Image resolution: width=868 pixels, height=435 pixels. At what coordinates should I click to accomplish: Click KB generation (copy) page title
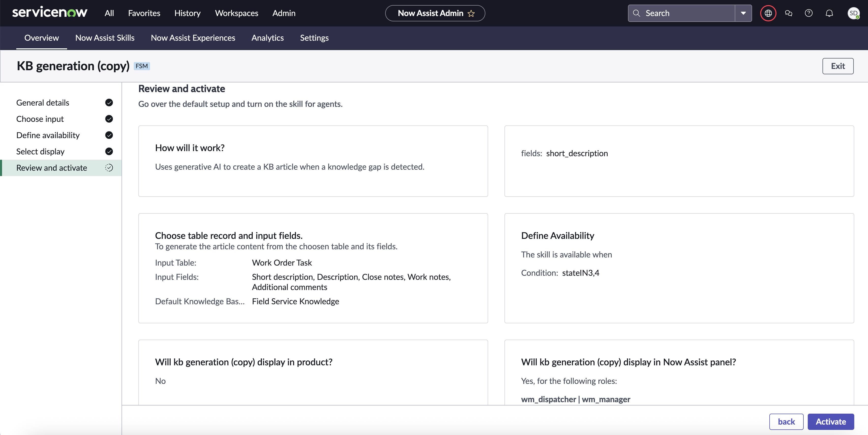[73, 66]
